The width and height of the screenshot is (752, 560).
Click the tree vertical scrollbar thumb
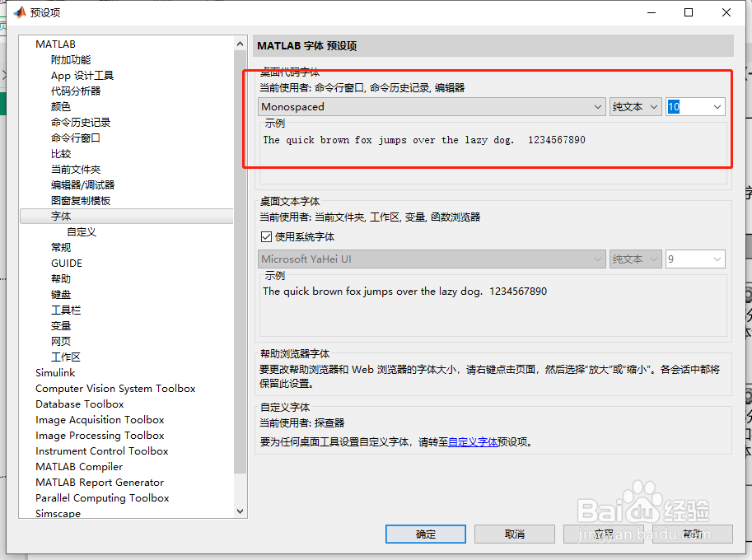coord(240,261)
